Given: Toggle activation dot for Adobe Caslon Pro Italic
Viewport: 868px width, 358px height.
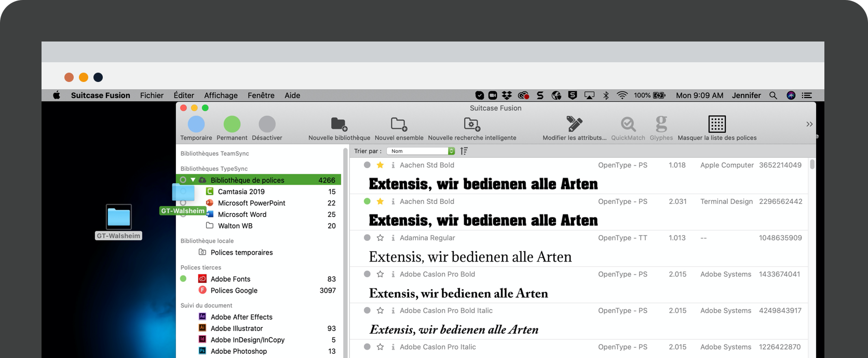Looking at the screenshot, I should point(367,347).
